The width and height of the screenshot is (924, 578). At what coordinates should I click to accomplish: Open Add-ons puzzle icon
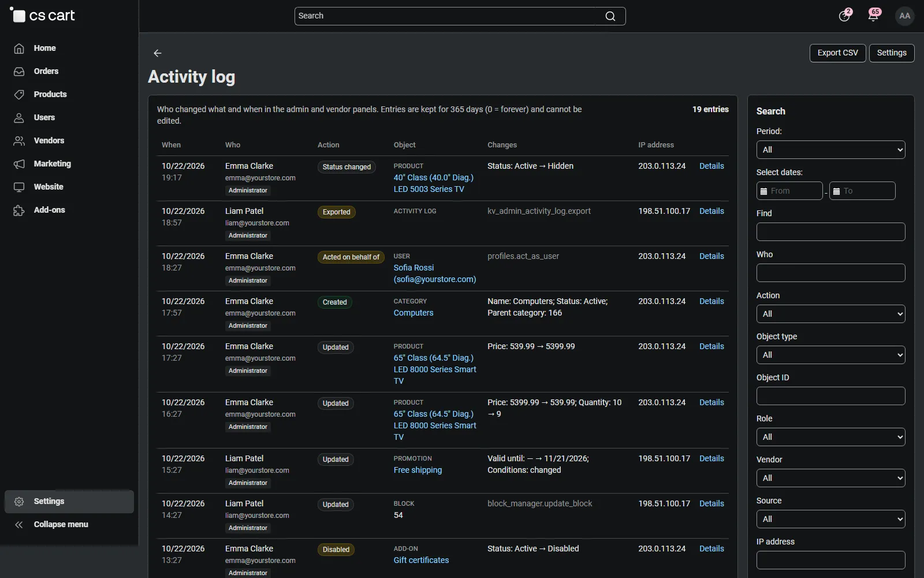click(x=19, y=210)
